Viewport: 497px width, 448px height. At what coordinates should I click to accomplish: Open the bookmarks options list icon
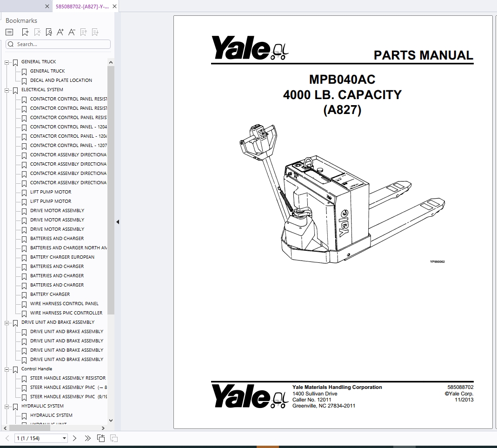click(9, 32)
